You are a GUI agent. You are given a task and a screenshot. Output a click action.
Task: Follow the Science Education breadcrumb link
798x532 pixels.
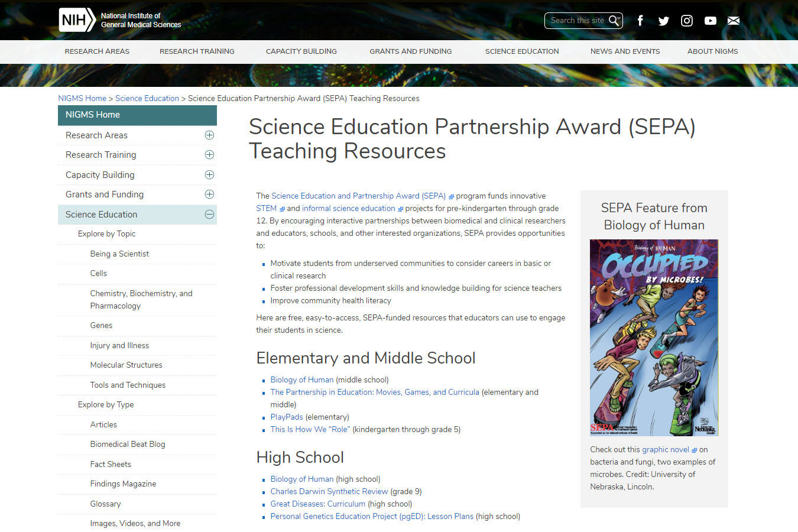click(x=147, y=98)
